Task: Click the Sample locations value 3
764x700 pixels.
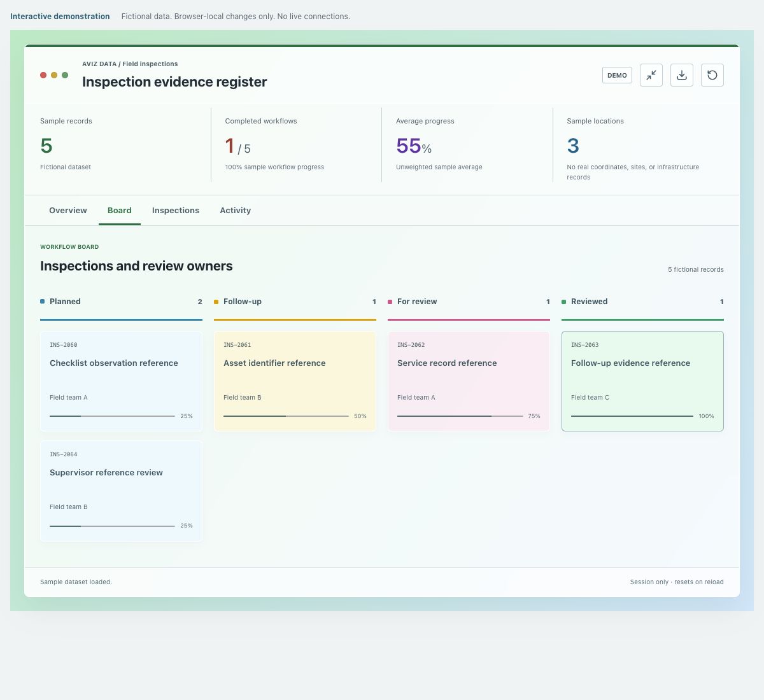Action: (x=573, y=146)
